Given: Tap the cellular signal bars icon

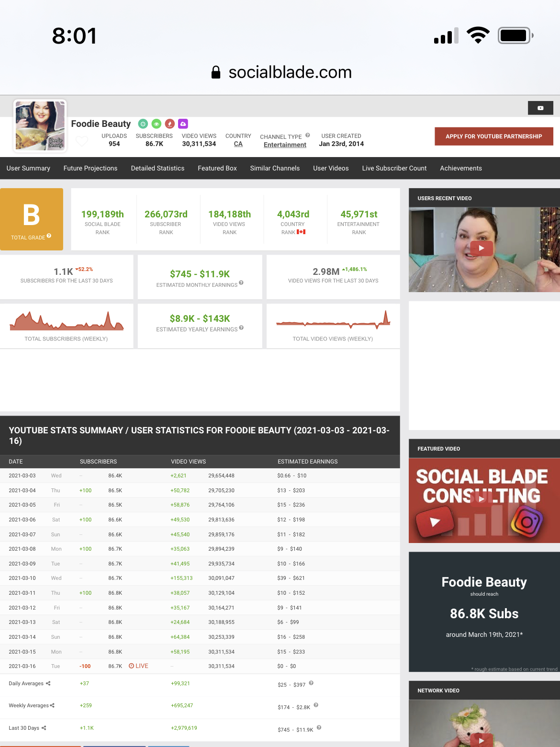Looking at the screenshot, I should pos(446,36).
